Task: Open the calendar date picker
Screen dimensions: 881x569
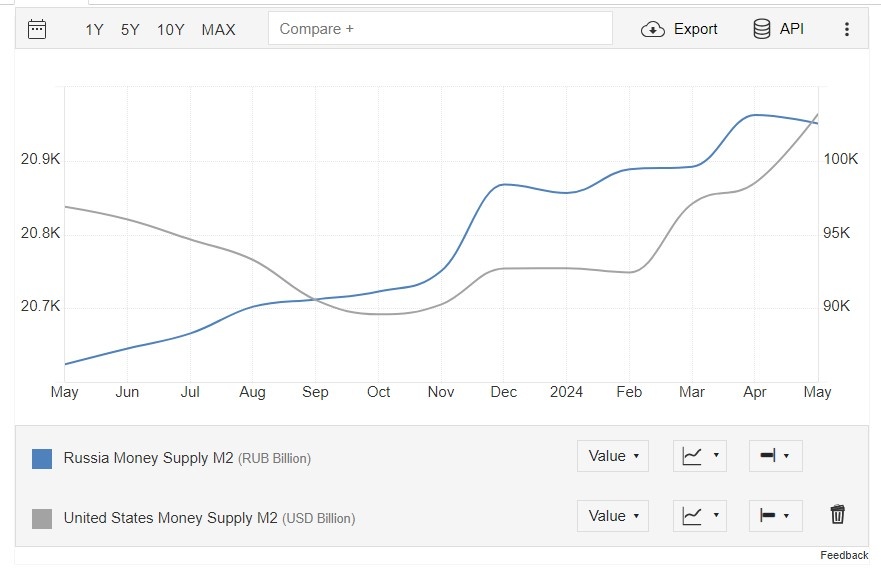Action: (x=37, y=29)
